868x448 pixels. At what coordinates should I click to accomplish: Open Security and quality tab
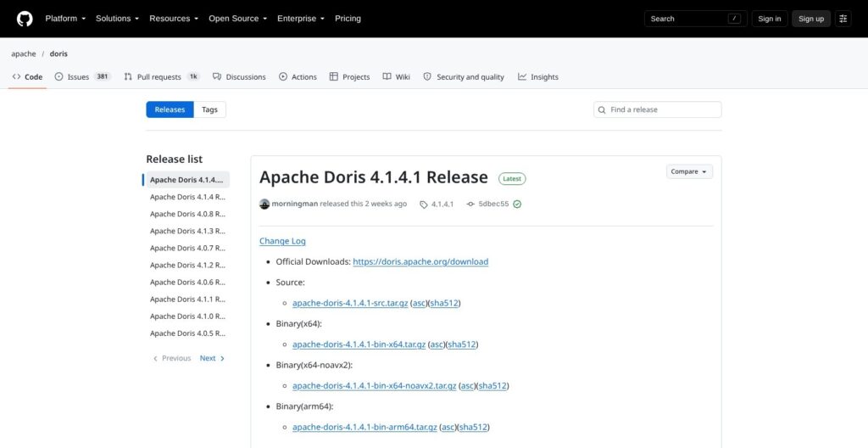464,77
